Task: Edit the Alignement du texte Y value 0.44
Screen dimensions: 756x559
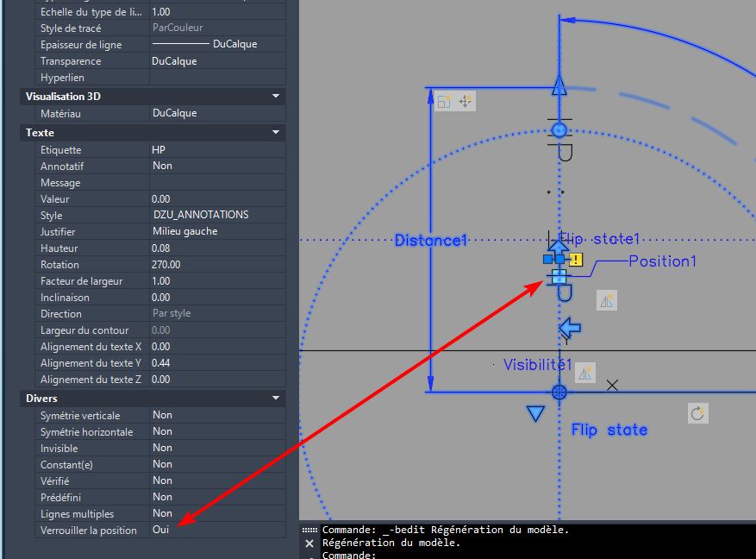Action: tap(217, 363)
